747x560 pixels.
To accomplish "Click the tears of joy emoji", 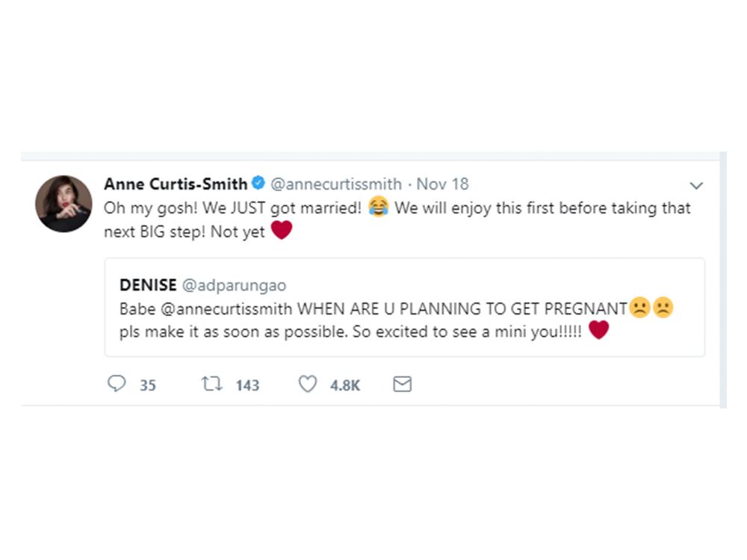I will (379, 208).
